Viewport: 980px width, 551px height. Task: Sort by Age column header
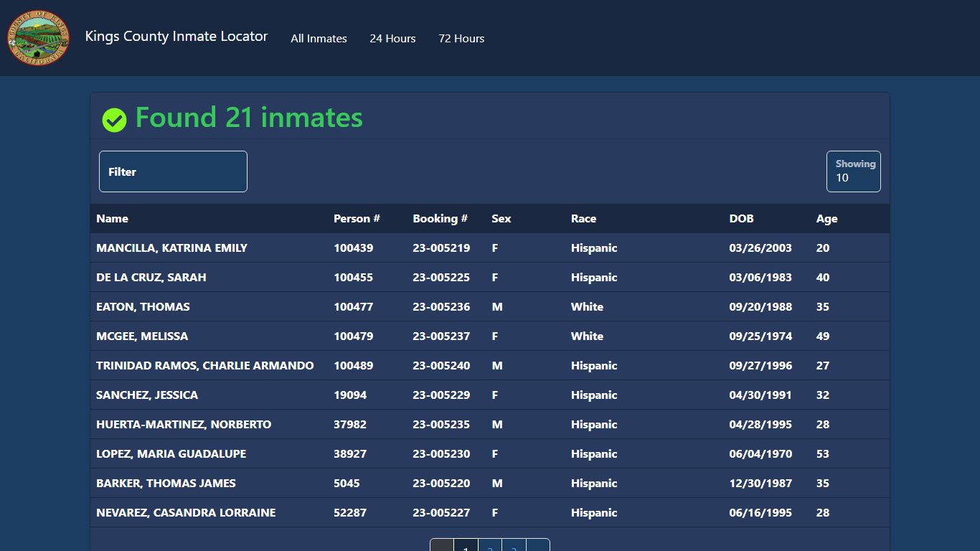(x=826, y=219)
